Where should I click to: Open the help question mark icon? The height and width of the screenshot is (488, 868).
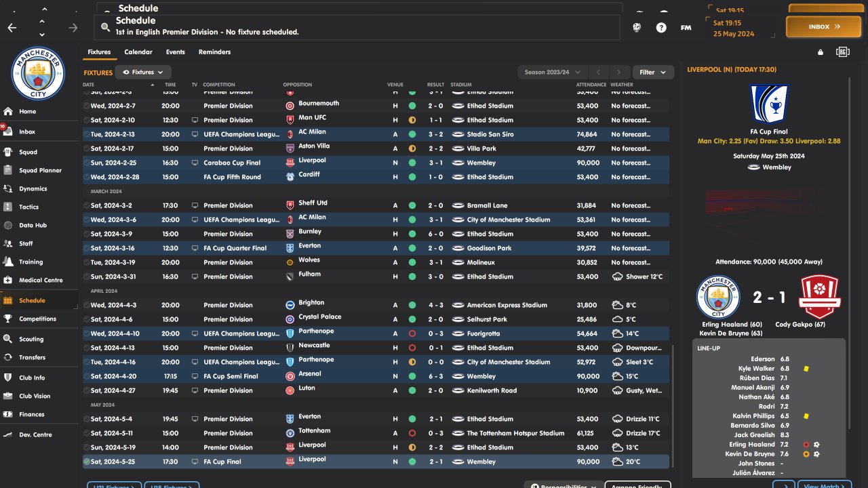click(661, 28)
